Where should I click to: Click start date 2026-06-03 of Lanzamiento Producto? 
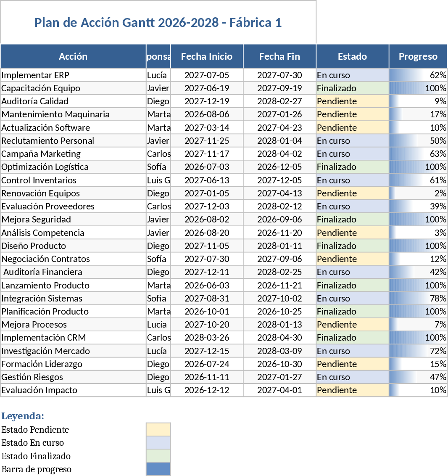pos(206,285)
